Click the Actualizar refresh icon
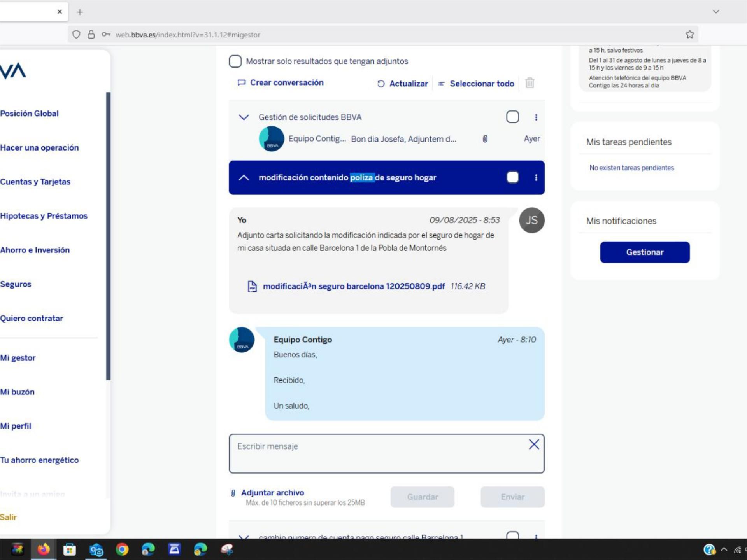The image size is (747, 560). (x=381, y=84)
